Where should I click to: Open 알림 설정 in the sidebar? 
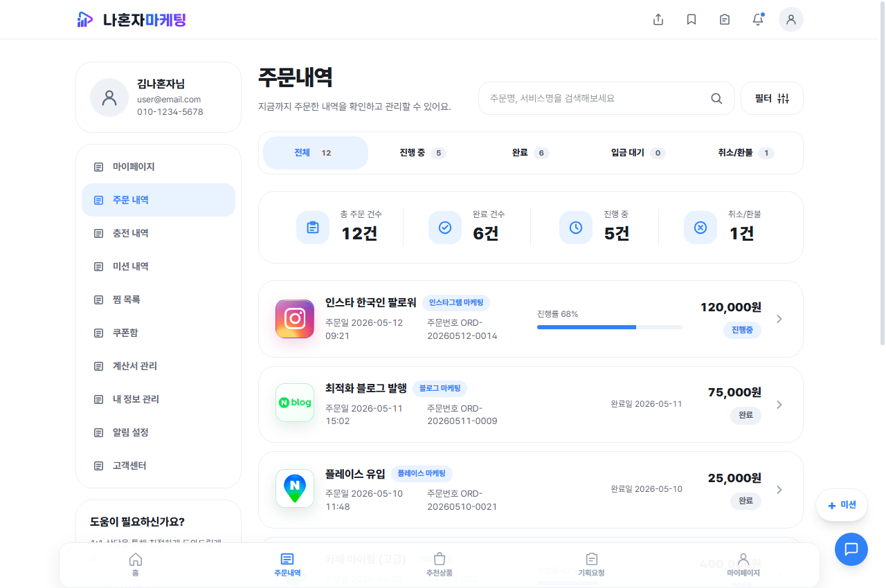(x=159, y=432)
